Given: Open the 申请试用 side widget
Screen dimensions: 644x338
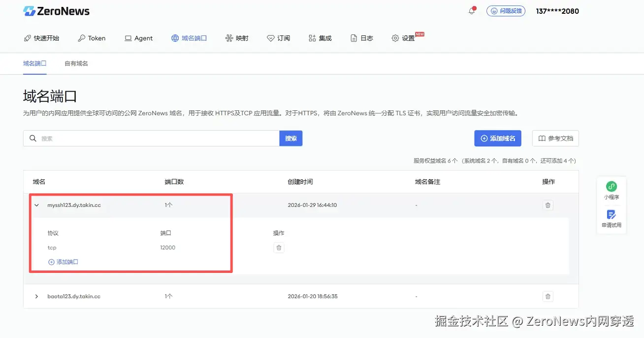Looking at the screenshot, I should (612, 219).
